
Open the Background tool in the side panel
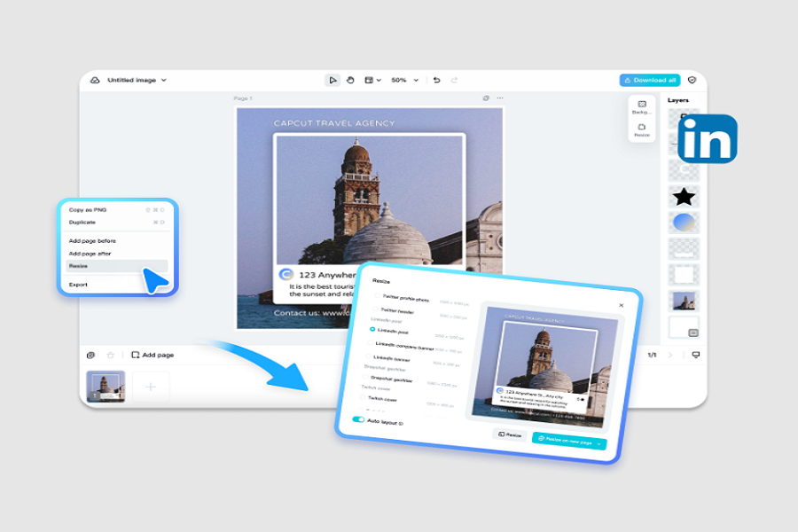point(642,107)
